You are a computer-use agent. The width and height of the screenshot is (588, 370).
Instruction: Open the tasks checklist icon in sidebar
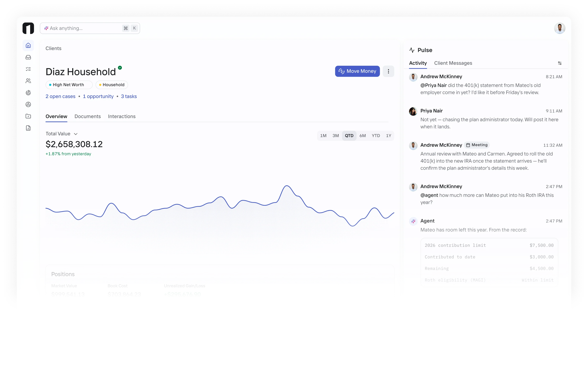click(28, 69)
